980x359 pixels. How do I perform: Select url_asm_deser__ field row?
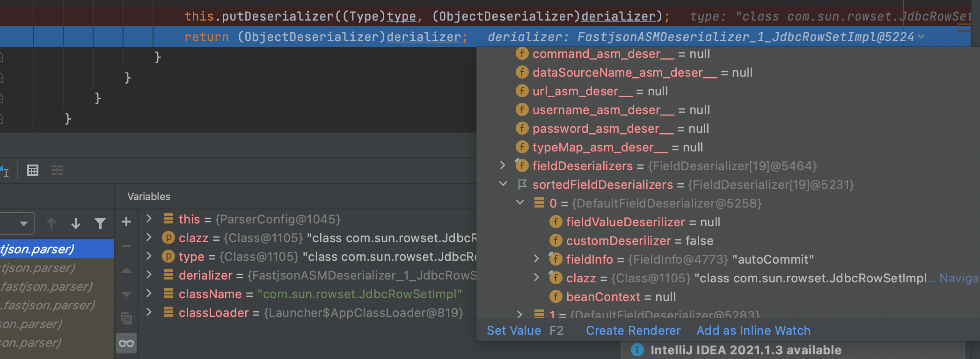coord(728,91)
